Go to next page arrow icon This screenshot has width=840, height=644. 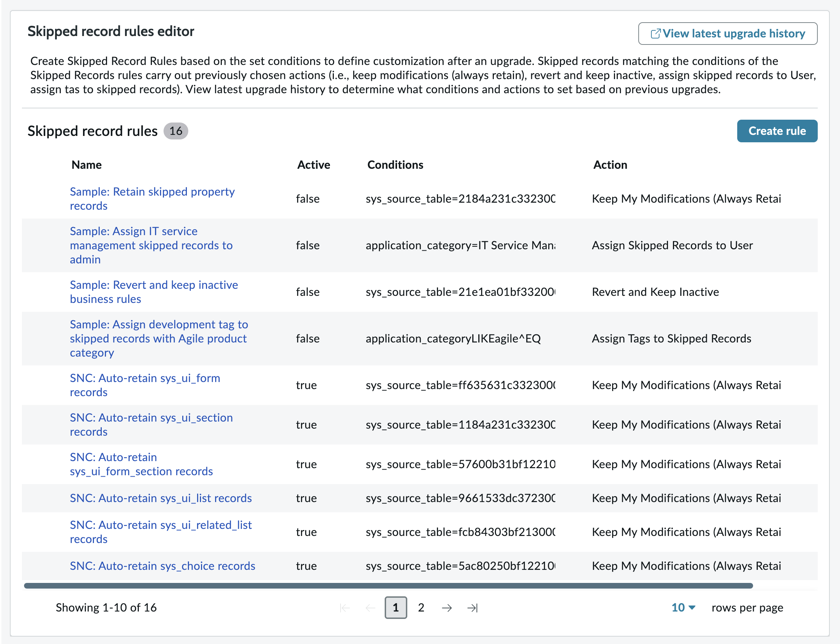[x=446, y=608]
